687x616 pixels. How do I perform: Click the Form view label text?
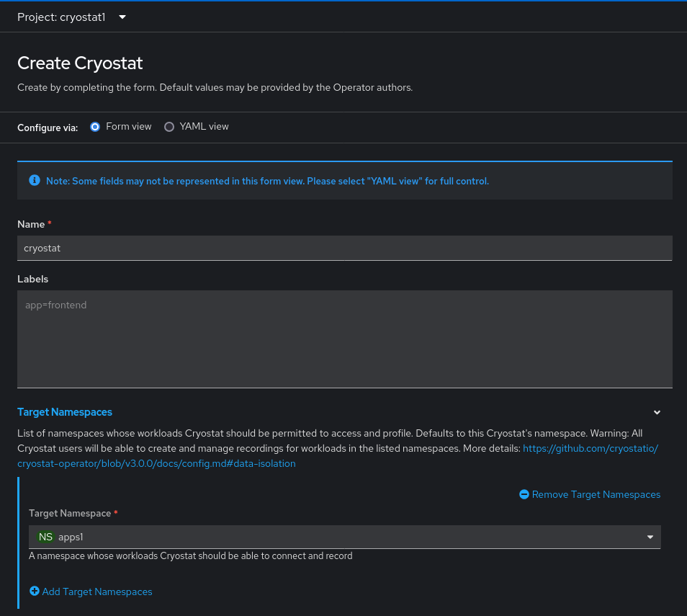tap(129, 126)
